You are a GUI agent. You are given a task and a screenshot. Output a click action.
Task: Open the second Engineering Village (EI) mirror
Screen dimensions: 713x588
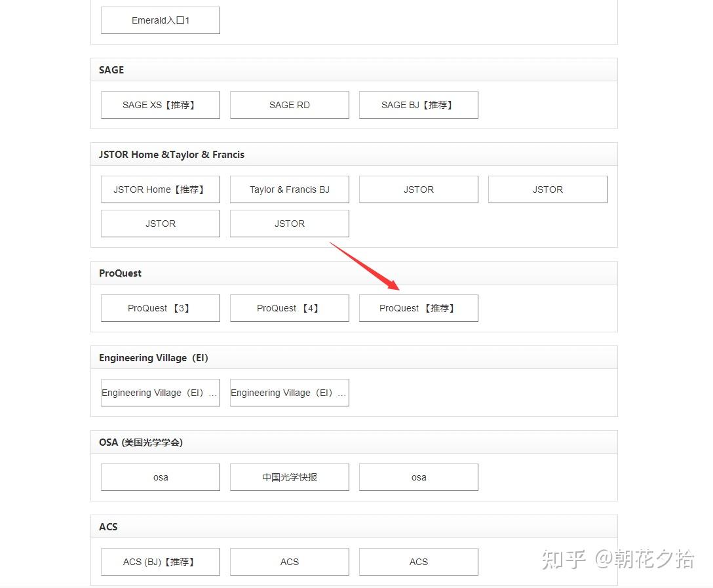click(289, 393)
